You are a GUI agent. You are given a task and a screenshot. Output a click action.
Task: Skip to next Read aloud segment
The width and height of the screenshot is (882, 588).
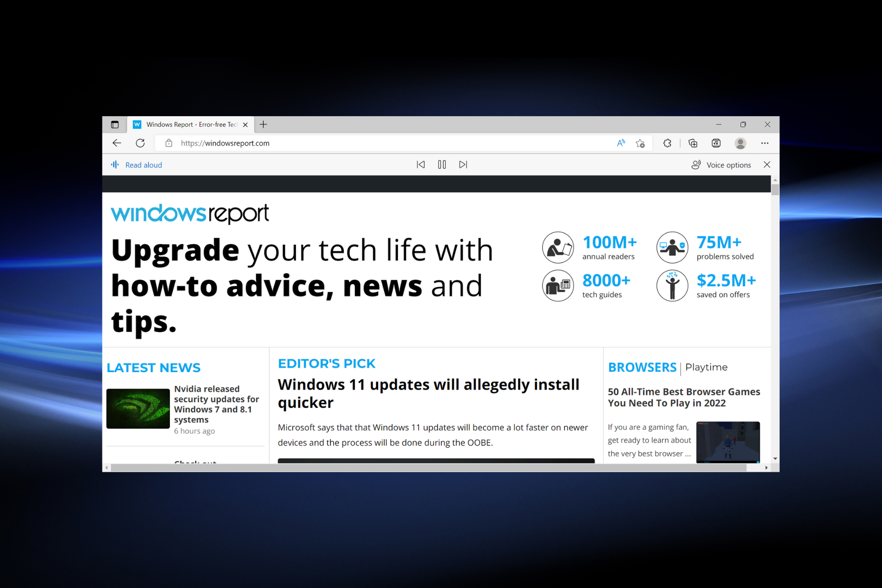464,164
